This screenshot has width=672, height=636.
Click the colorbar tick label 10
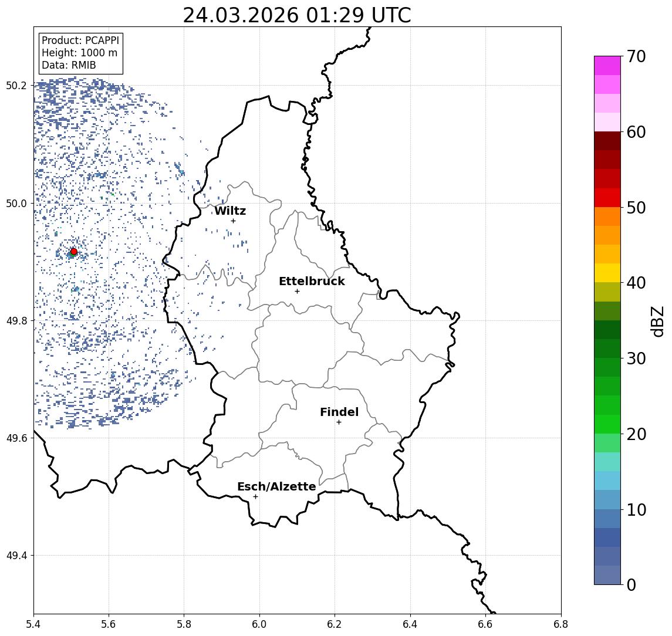coord(636,509)
